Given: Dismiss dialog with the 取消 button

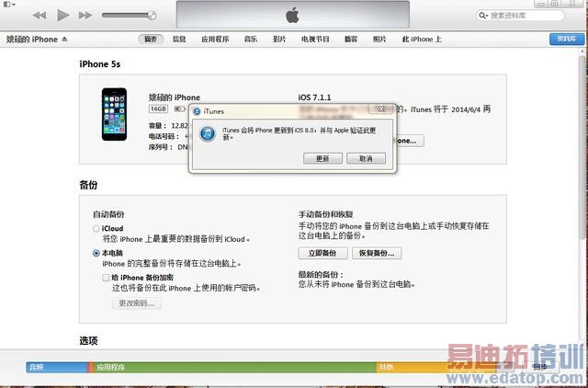Looking at the screenshot, I should pyautogui.click(x=366, y=158).
